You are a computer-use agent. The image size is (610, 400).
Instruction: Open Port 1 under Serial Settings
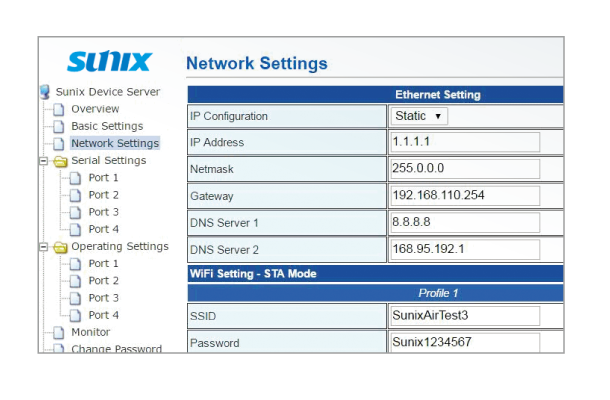point(103,178)
